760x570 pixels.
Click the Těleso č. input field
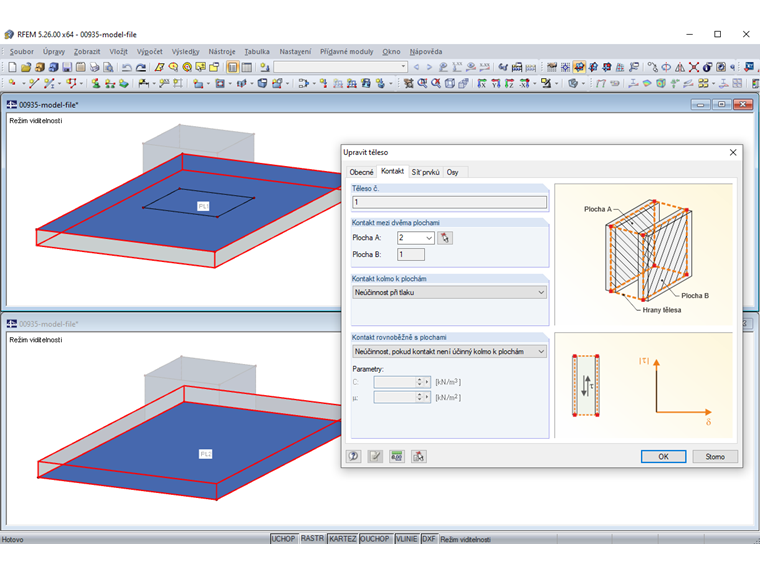point(449,202)
